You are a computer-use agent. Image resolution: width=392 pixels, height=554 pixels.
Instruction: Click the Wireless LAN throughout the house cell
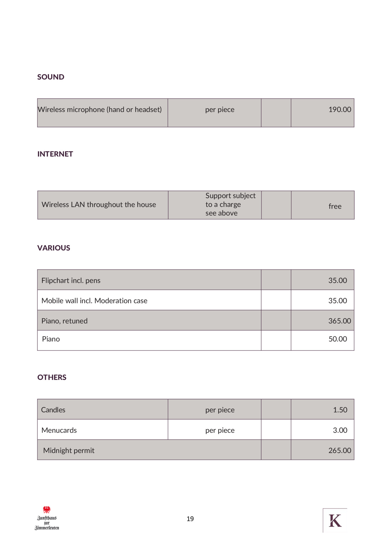tap(103, 205)
